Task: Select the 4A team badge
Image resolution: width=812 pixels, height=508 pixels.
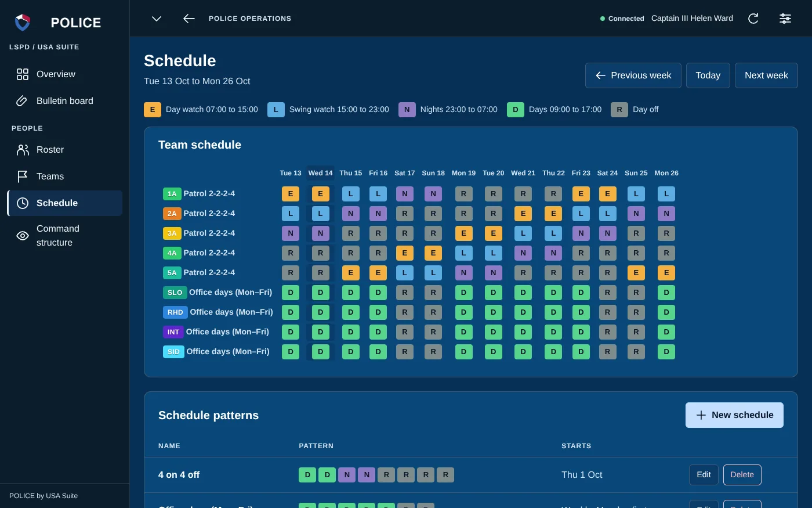Action: click(172, 253)
